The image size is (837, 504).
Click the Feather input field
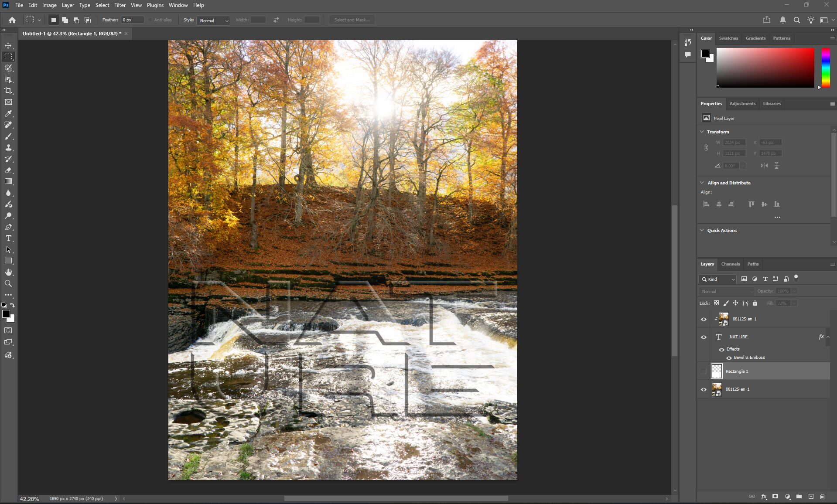point(132,20)
